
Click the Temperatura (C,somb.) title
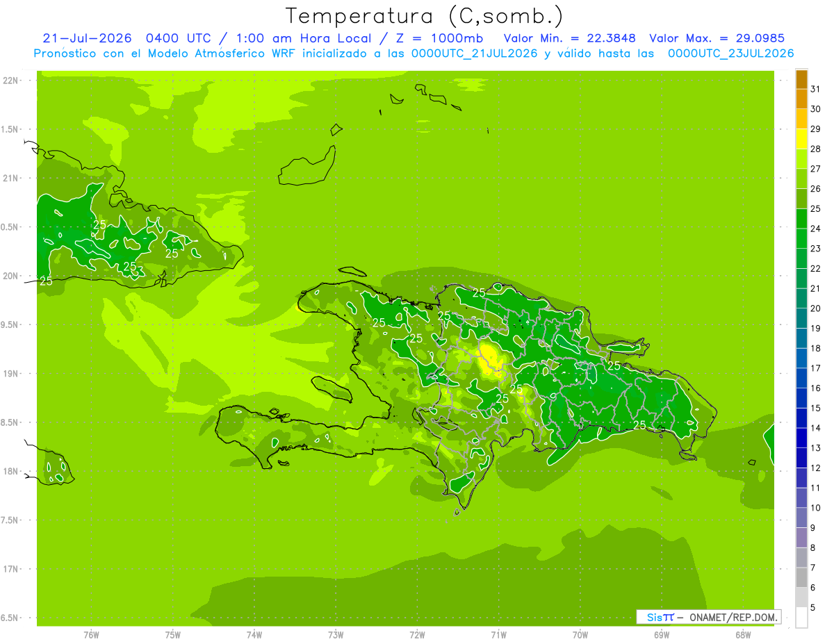point(425,16)
